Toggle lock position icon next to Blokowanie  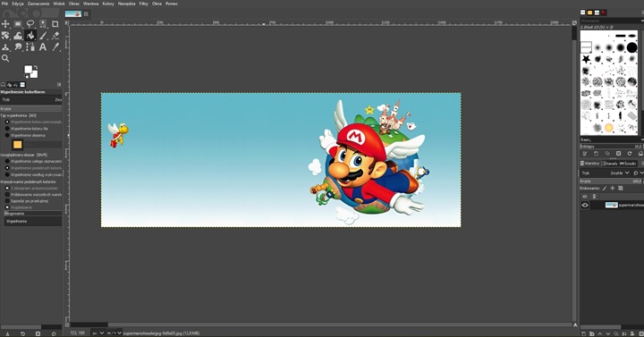pos(613,188)
